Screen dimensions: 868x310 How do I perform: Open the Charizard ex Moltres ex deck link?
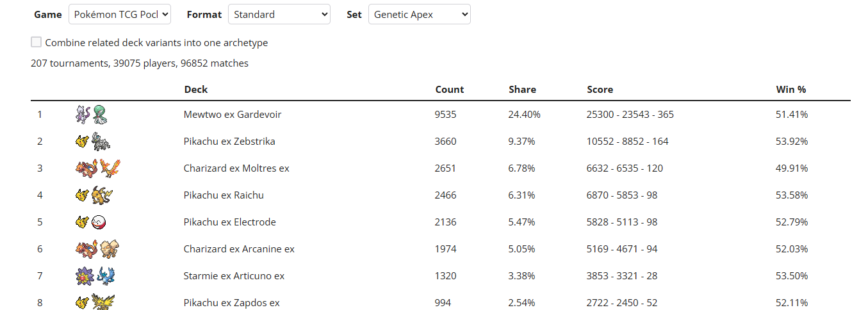[x=236, y=168]
